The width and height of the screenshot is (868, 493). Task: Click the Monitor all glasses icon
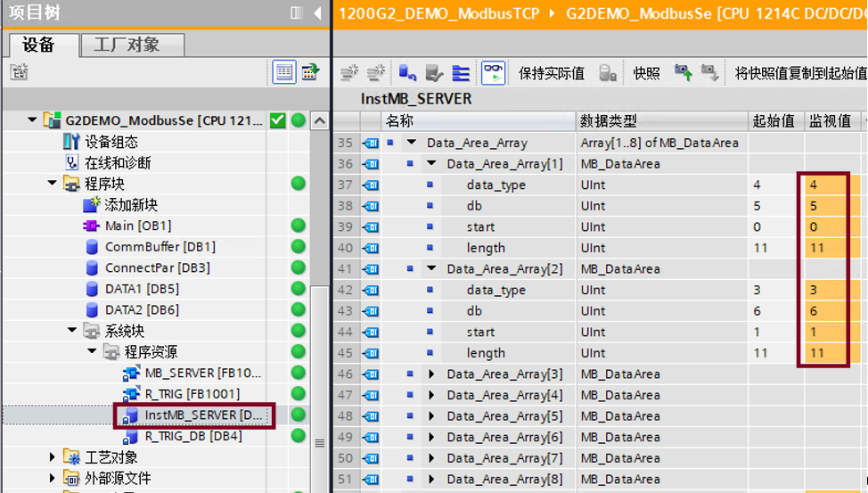coord(493,73)
